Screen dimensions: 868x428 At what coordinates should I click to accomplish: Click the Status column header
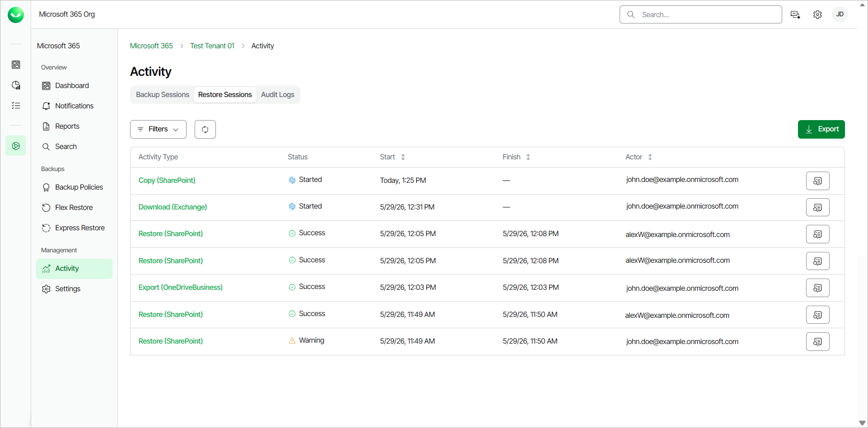click(x=298, y=157)
